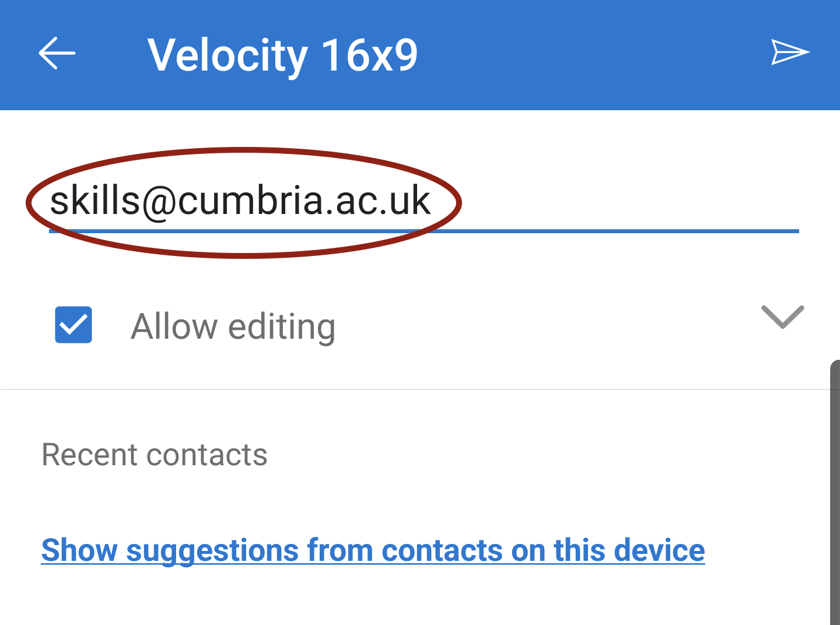The height and width of the screenshot is (625, 840).
Task: Select the Recent contacts section heading
Action: (155, 455)
